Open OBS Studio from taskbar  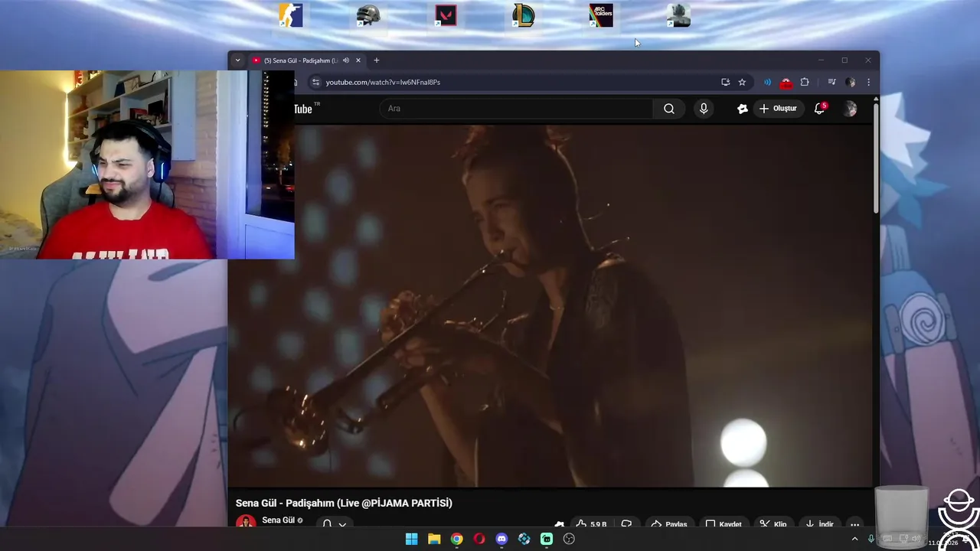[x=569, y=539]
